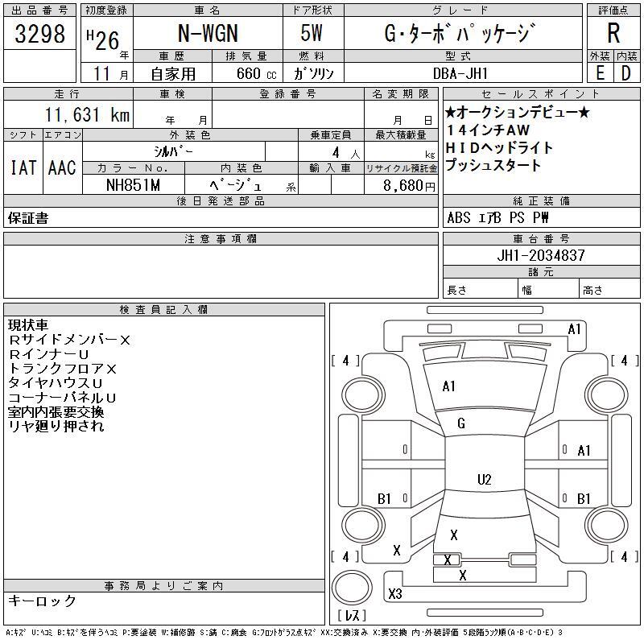
Task: Select 後日発送部品 header
Action: point(221,200)
